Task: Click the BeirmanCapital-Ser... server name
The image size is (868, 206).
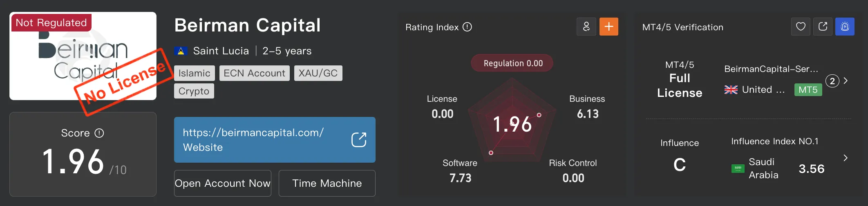Action: pyautogui.click(x=771, y=69)
